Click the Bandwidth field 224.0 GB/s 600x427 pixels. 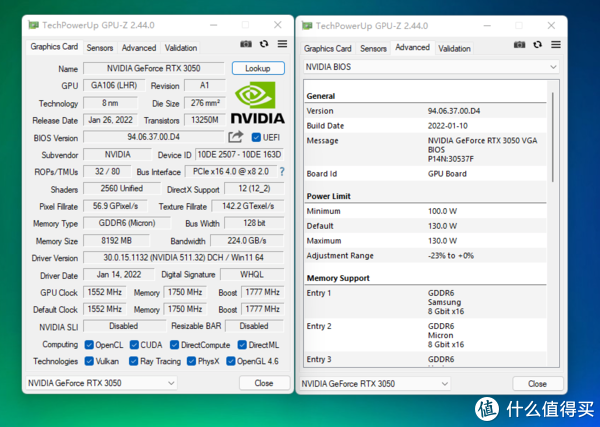pyautogui.click(x=247, y=241)
